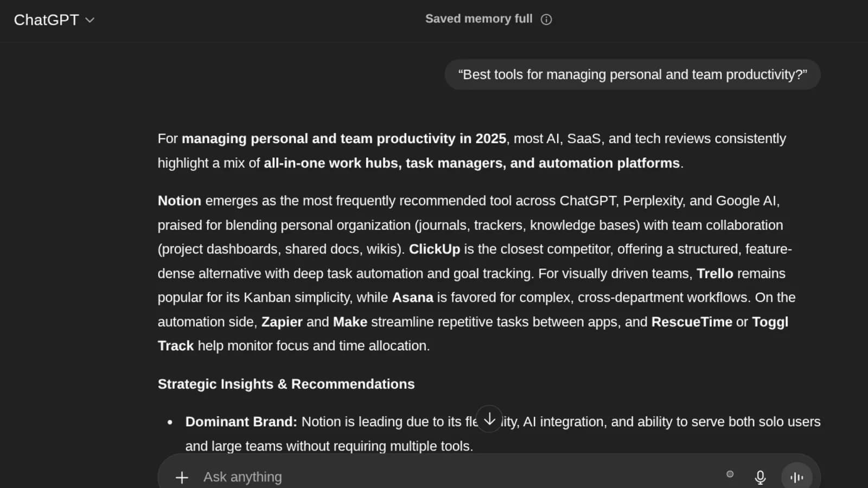Click the RescueTime mention in the response
The height and width of the screenshot is (488, 868).
pos(692,322)
